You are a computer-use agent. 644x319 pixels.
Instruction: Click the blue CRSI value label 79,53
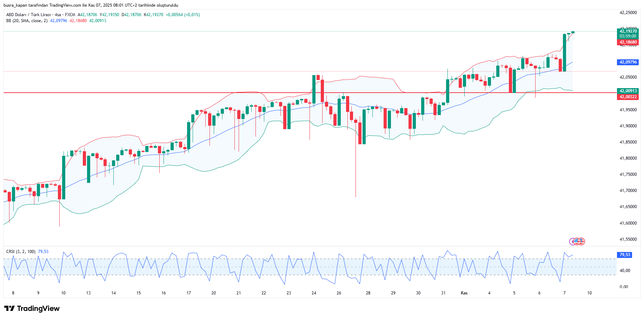click(624, 255)
